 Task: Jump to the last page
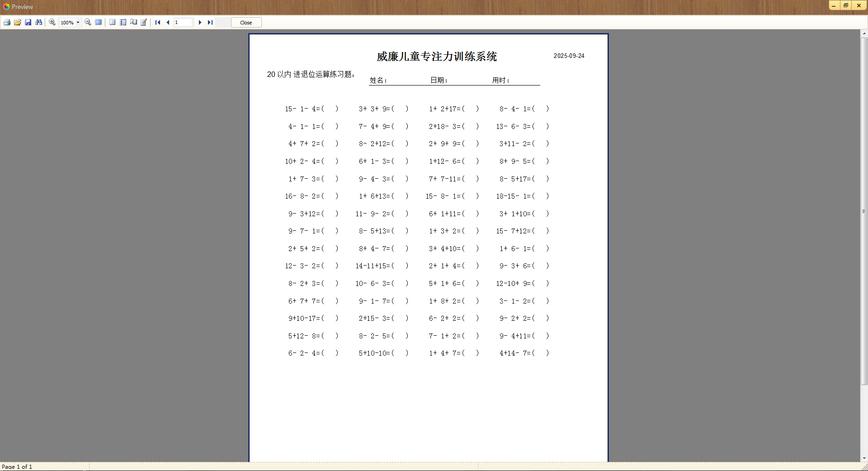click(210, 22)
